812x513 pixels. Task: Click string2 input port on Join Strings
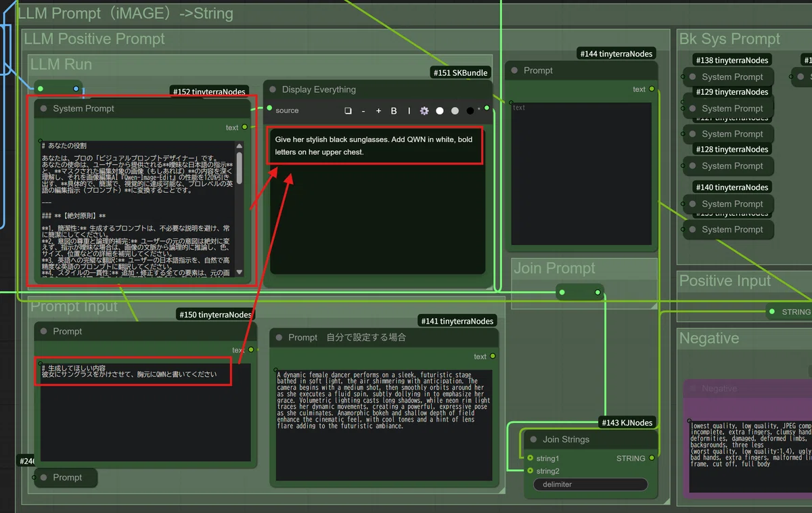530,470
